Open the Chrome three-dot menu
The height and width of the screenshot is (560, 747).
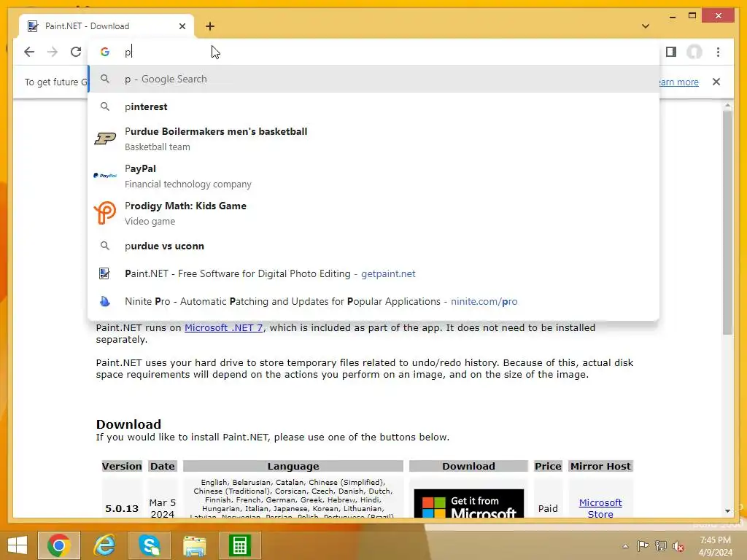[718, 52]
